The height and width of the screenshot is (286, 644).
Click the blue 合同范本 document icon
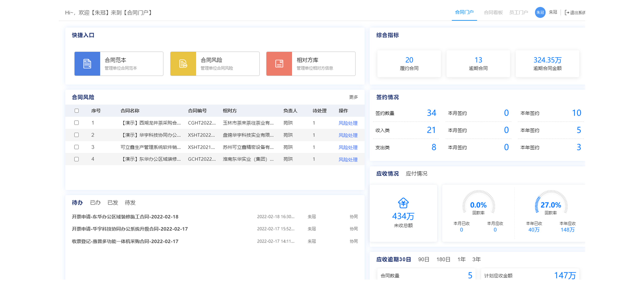[87, 64]
